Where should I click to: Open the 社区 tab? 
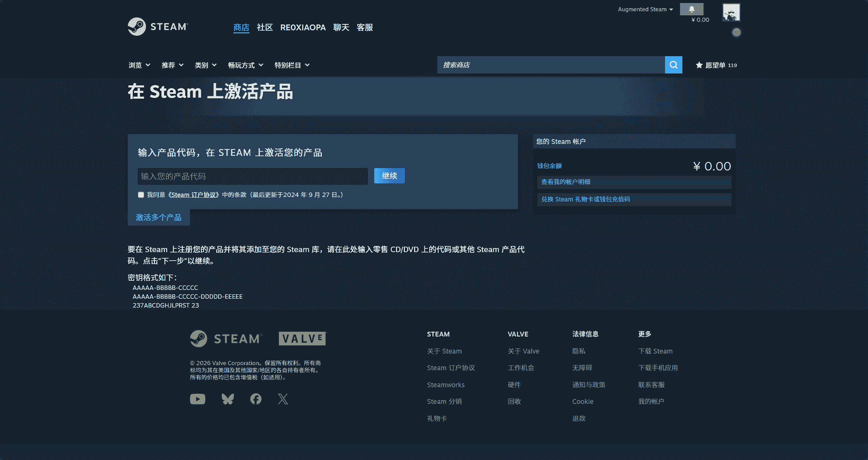point(265,27)
